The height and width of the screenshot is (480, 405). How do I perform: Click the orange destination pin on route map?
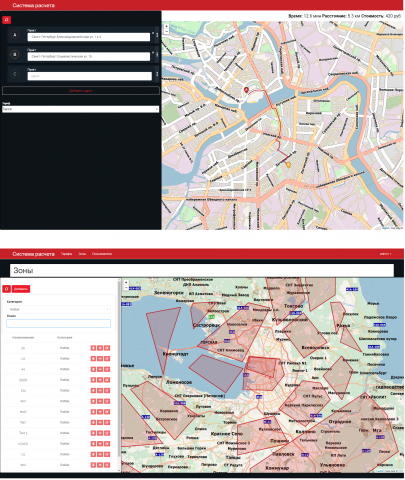[288, 165]
